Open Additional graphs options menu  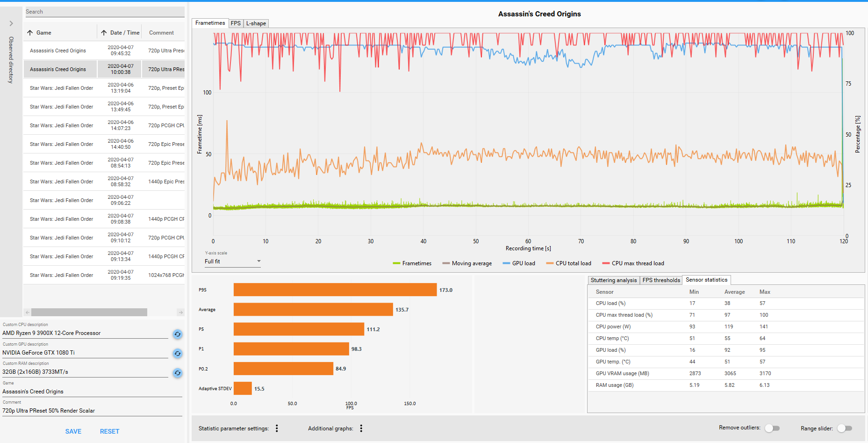pos(361,428)
